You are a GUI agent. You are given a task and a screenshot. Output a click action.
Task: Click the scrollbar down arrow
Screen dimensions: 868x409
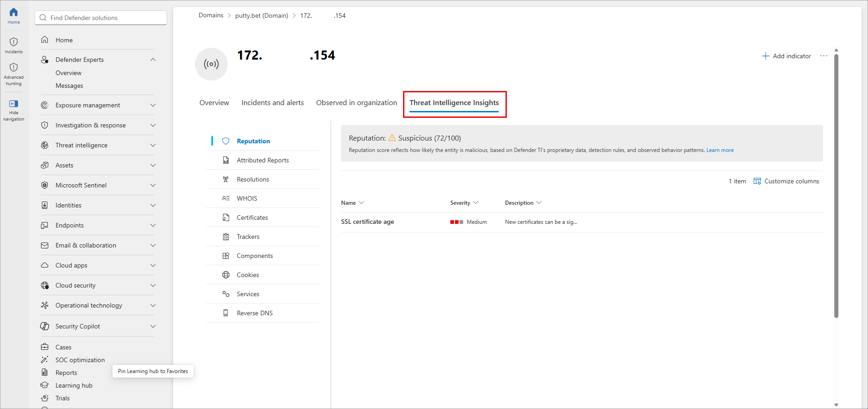pos(836,404)
